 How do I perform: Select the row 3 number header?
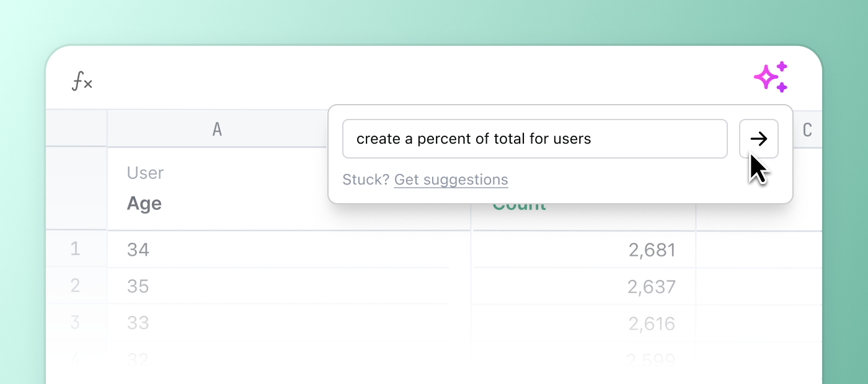76,322
